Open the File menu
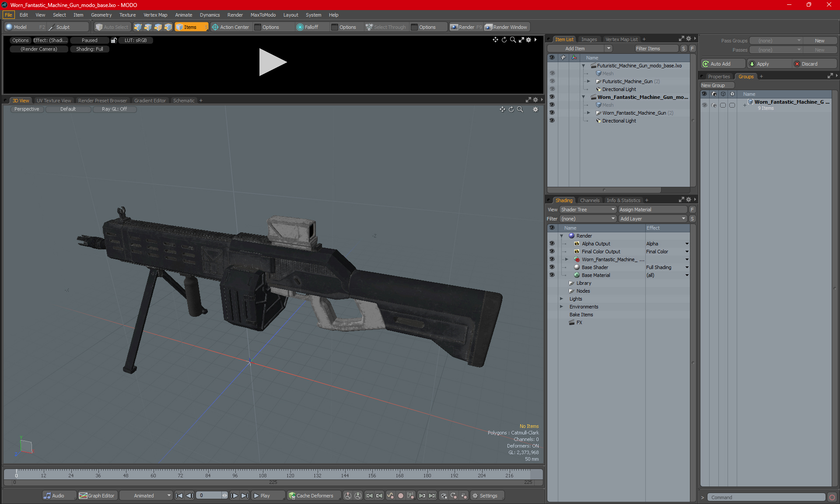840x504 pixels. click(x=8, y=15)
